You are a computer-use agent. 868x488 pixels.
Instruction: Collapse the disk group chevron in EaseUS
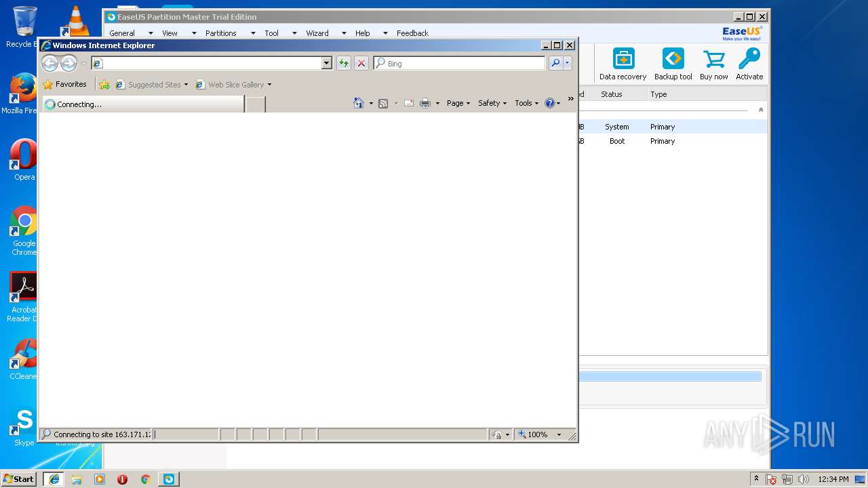pyautogui.click(x=760, y=110)
